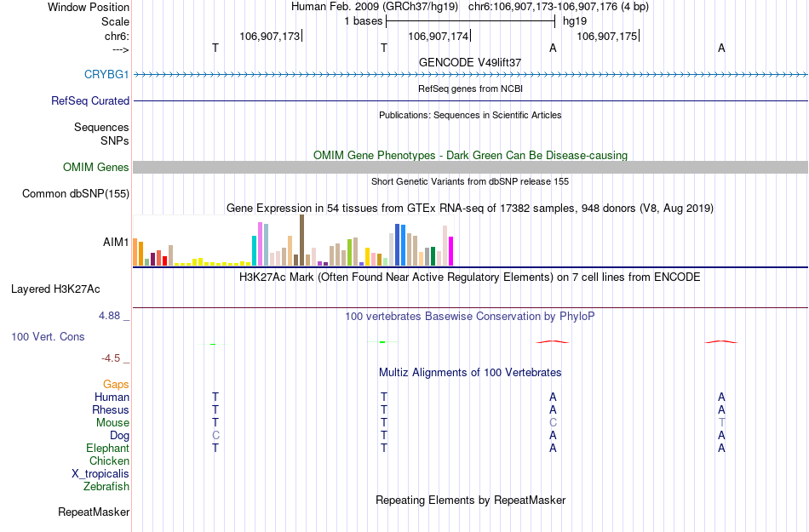Click the light T at Mouse row end

click(x=721, y=423)
